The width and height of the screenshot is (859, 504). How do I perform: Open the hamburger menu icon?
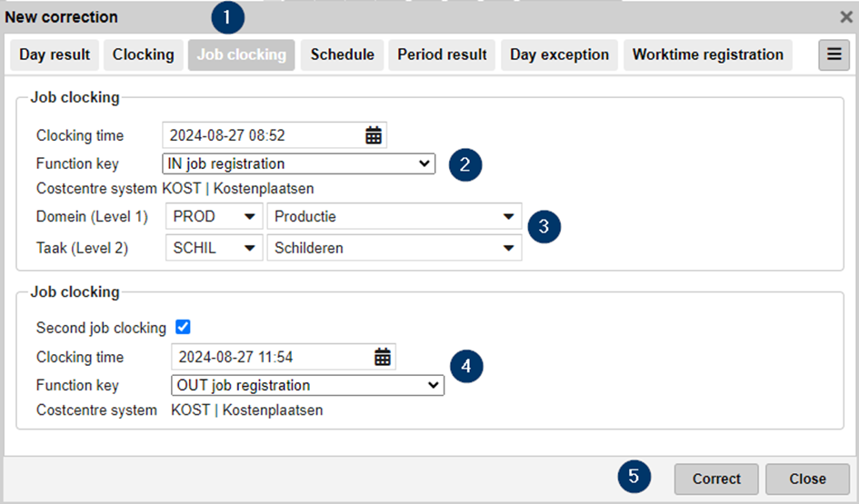[x=834, y=54]
